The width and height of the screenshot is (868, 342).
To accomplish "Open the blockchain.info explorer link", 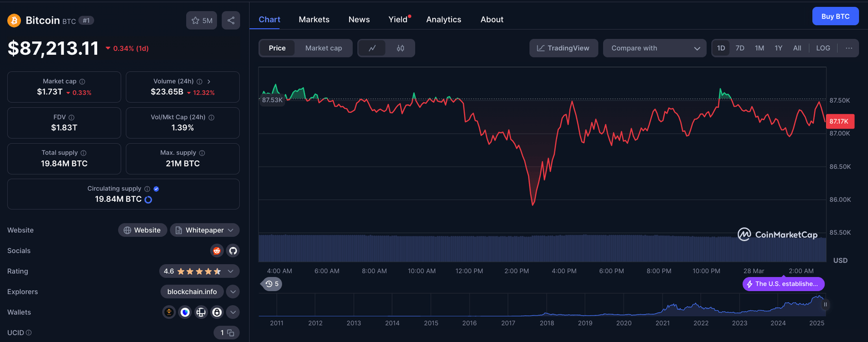I will coord(192,292).
